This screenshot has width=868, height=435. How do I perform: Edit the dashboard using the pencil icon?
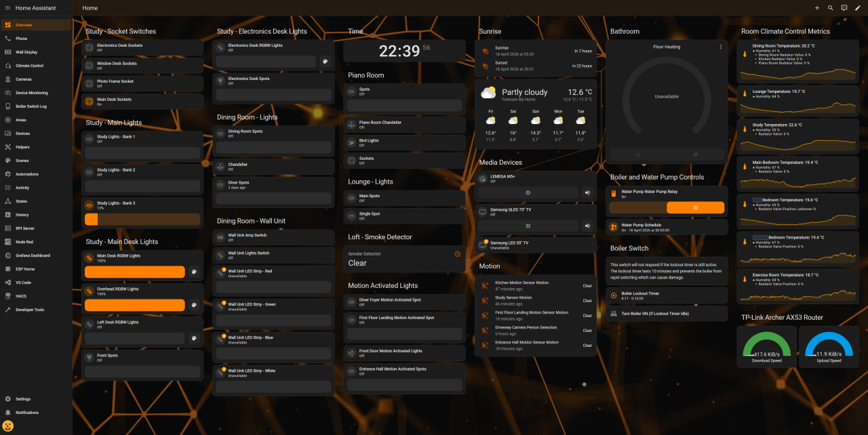coord(857,7)
